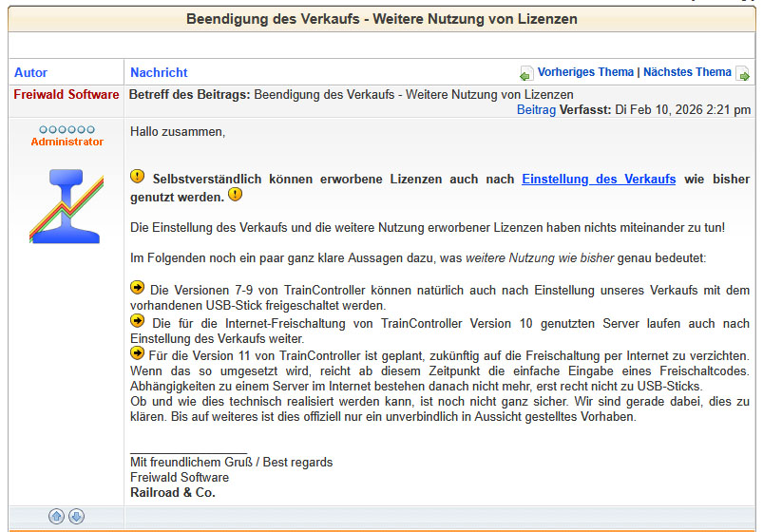This screenshot has height=532, width=763.
Task: Click arrow bullet beside 'Für die Version 11'
Action: tap(138, 353)
